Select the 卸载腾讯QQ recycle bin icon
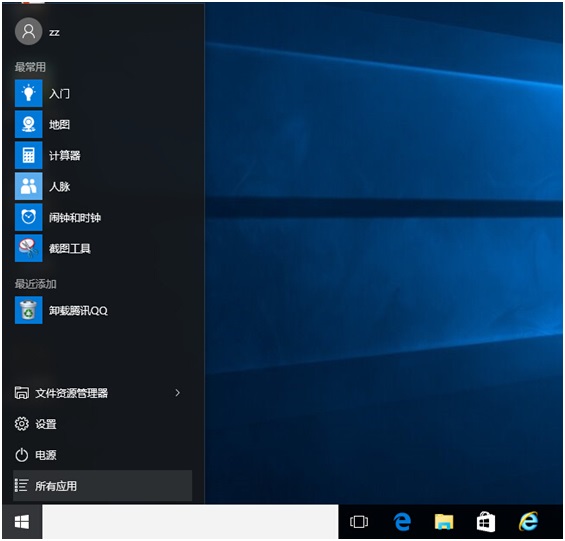 coord(28,310)
